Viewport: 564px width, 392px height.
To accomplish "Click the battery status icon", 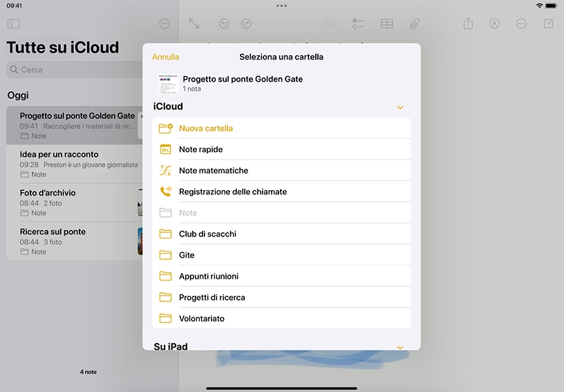I will 551,6.
